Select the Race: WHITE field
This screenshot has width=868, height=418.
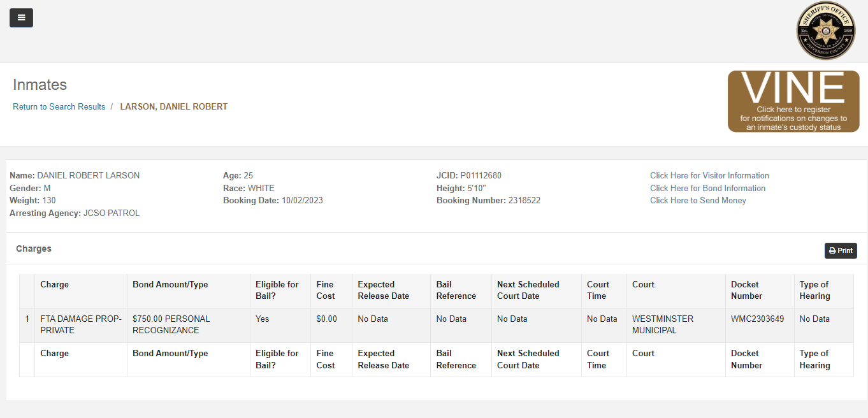coord(249,189)
